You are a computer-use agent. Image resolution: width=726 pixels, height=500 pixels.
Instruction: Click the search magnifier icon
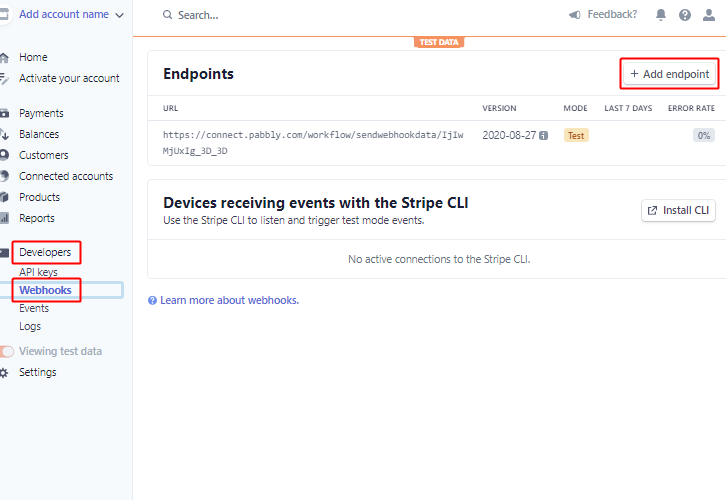(167, 15)
